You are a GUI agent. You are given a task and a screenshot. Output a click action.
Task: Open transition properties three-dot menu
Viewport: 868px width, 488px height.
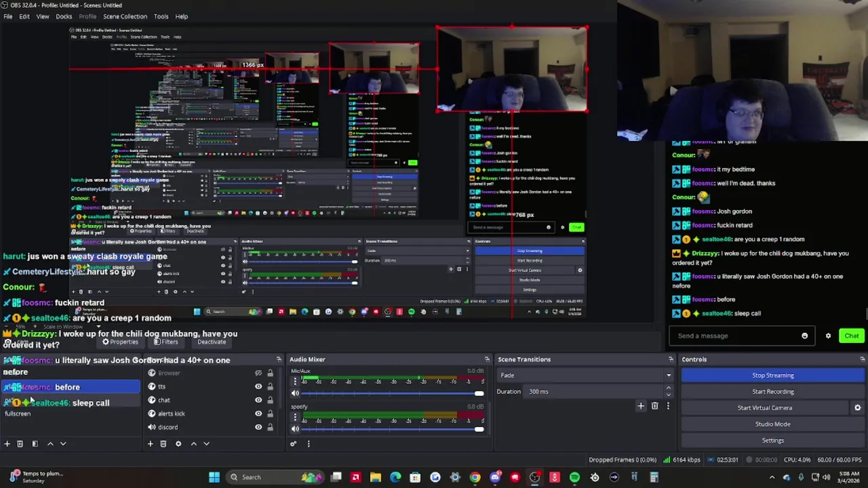coord(668,406)
